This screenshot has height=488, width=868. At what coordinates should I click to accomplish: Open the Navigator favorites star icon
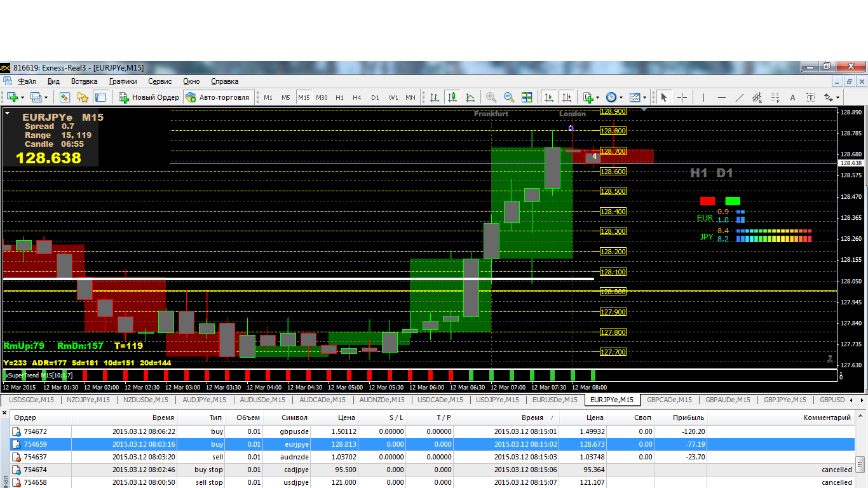coord(82,97)
